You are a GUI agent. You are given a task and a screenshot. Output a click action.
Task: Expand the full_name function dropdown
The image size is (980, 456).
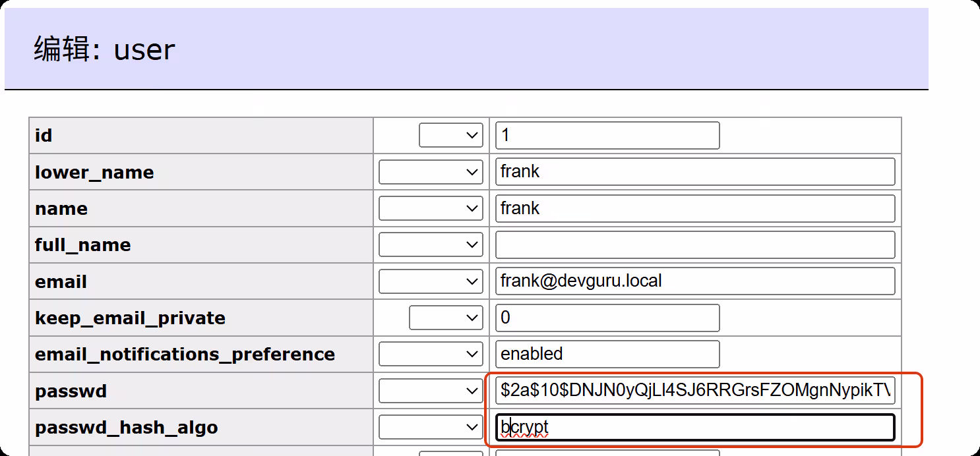(431, 245)
